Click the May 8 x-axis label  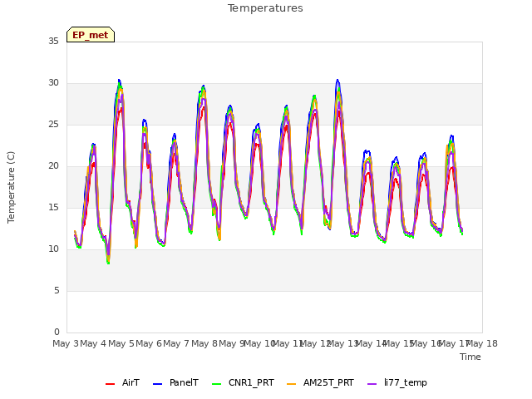click(204, 343)
